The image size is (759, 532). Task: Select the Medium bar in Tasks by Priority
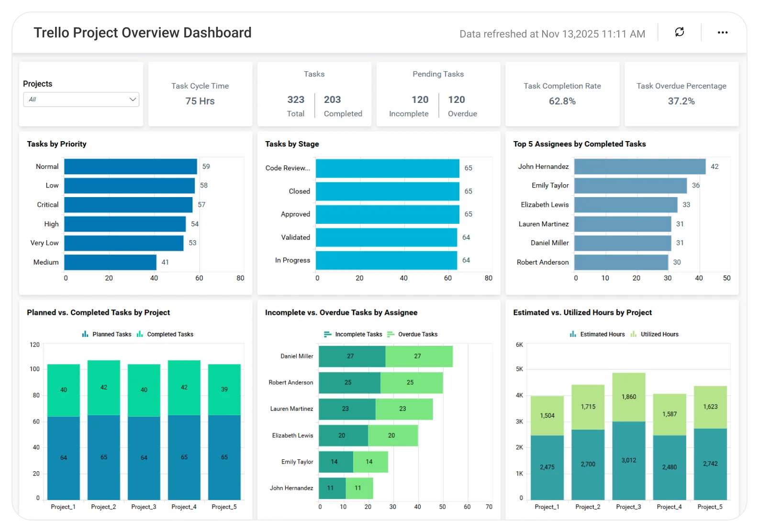(111, 262)
